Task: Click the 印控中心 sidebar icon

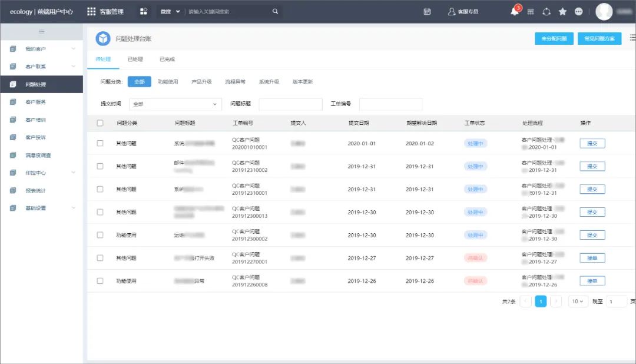Action: (x=13, y=173)
